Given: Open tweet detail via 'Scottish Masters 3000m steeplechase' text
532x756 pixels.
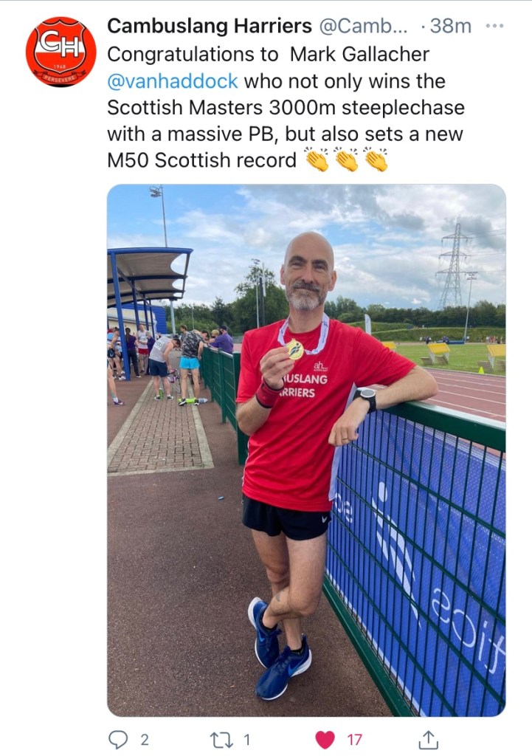Looking at the screenshot, I should [x=286, y=108].
